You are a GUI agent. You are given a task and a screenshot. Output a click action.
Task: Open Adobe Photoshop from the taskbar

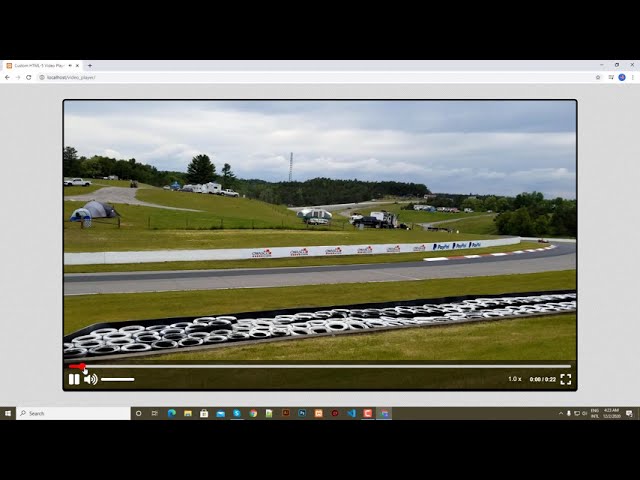302,413
